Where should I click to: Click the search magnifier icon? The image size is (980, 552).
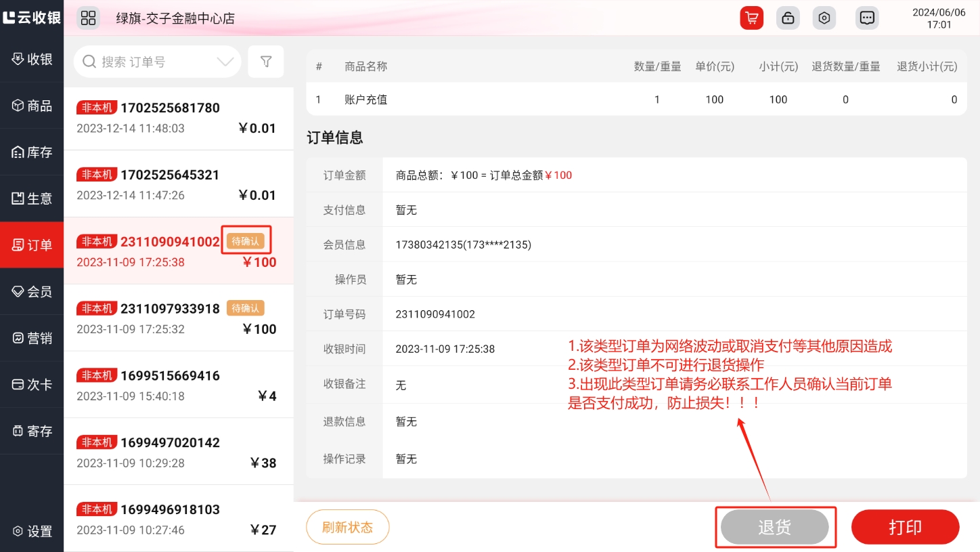click(89, 62)
